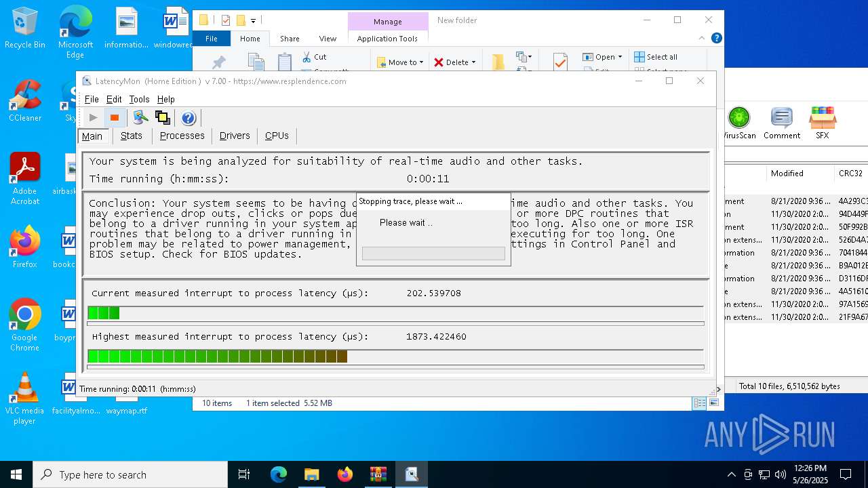Click the highest measured latency bar

click(218, 357)
